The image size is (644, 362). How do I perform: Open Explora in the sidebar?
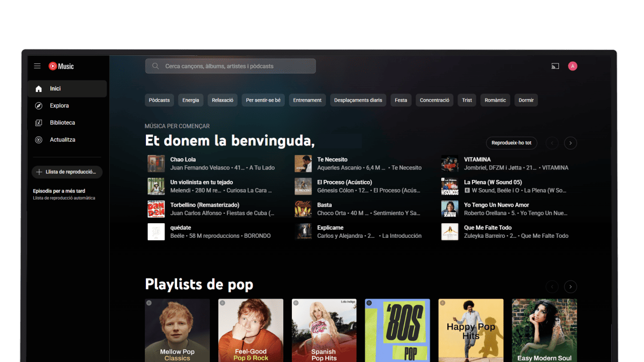pos(67,106)
